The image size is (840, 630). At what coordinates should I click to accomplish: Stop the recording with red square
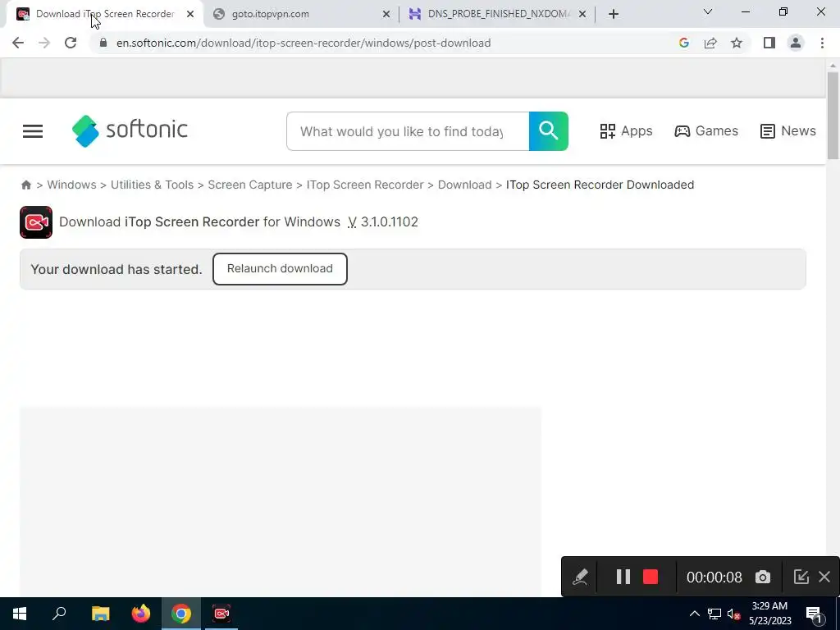click(651, 577)
